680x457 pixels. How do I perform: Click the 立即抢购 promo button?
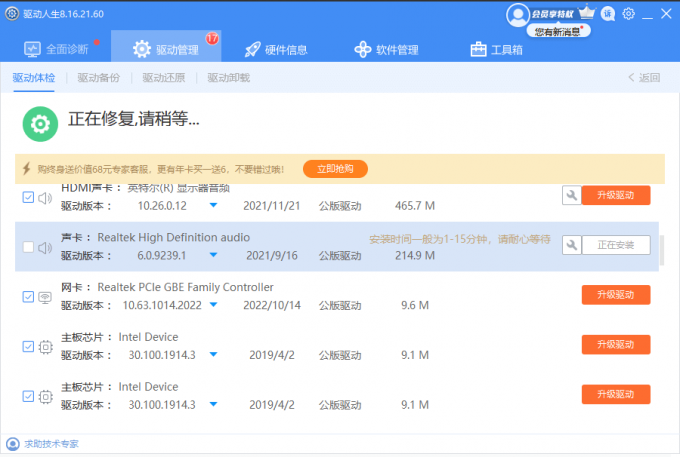[x=335, y=169]
